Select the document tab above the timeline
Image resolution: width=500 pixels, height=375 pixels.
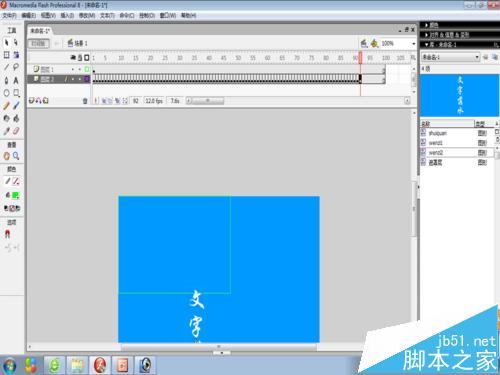40,31
